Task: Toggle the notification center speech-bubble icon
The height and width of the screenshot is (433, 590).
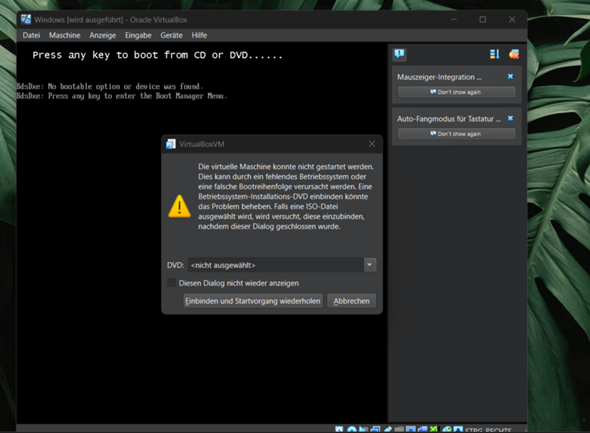Action: (400, 55)
